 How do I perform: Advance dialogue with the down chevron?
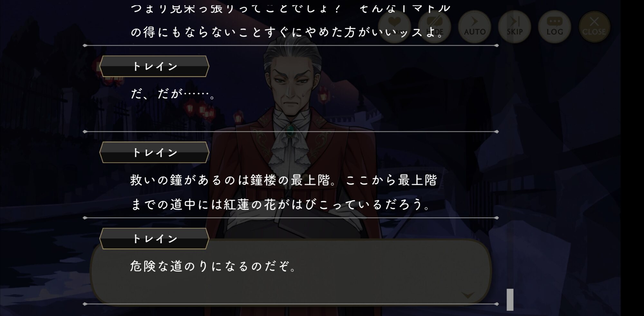point(468,295)
